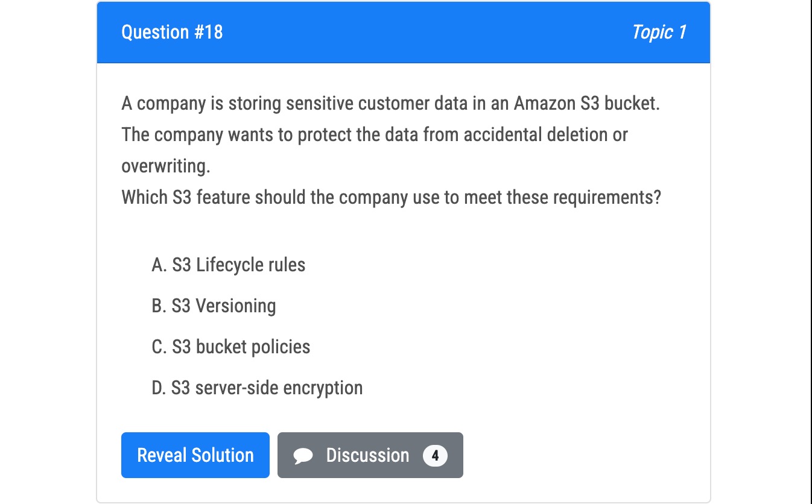Image resolution: width=812 pixels, height=504 pixels.
Task: Click the comment count badge showing 4
Action: coord(435,455)
